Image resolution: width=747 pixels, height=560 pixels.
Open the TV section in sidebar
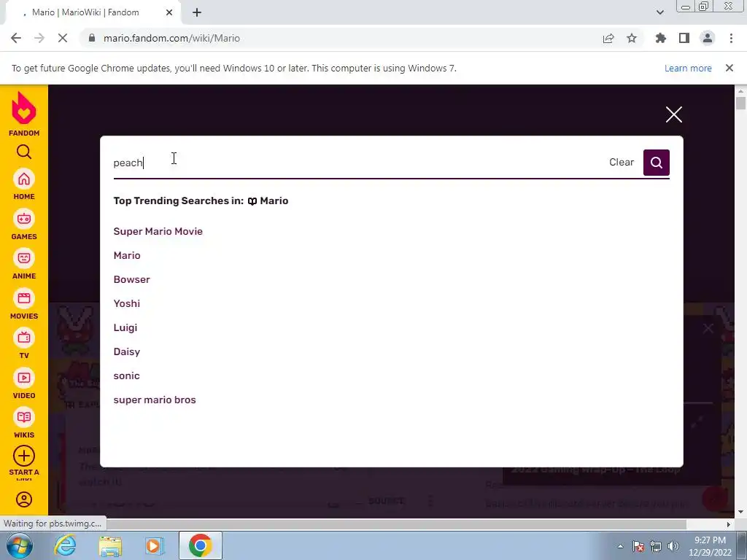(x=24, y=343)
